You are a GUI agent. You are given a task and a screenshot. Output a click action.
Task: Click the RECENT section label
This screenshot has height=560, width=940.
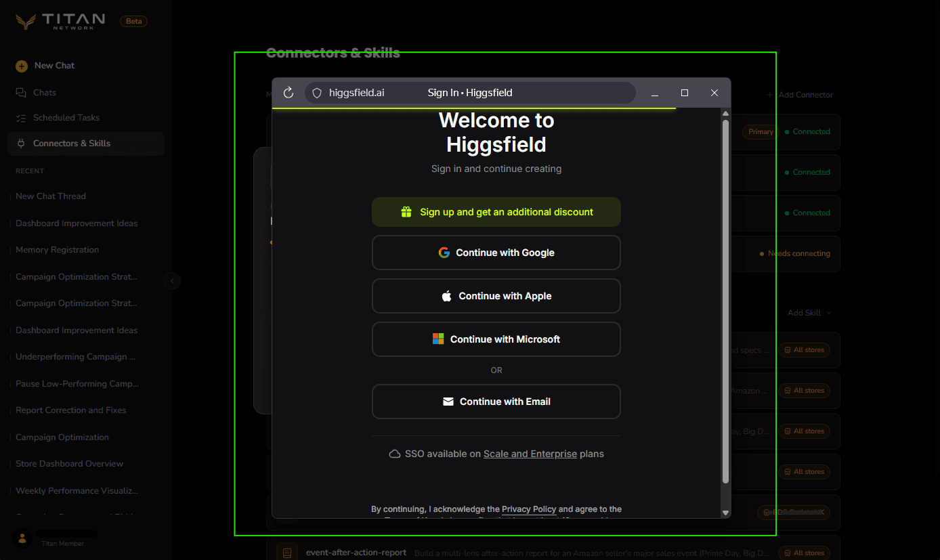coord(30,171)
